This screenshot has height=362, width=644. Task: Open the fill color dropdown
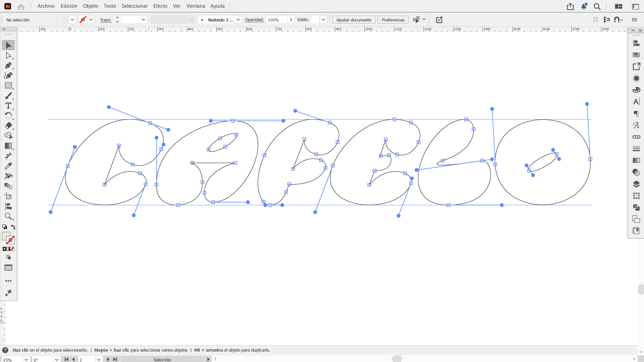72,20
